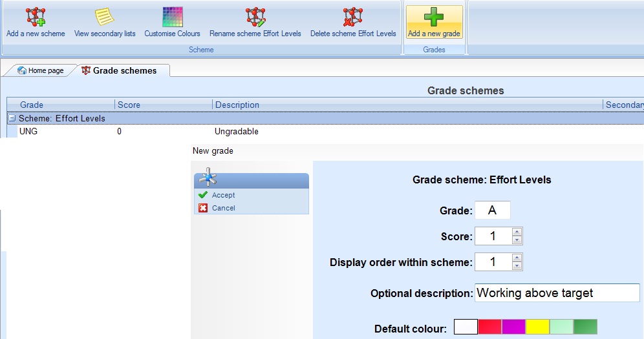Sort by Score column header
The height and width of the screenshot is (339, 644).
(x=164, y=105)
